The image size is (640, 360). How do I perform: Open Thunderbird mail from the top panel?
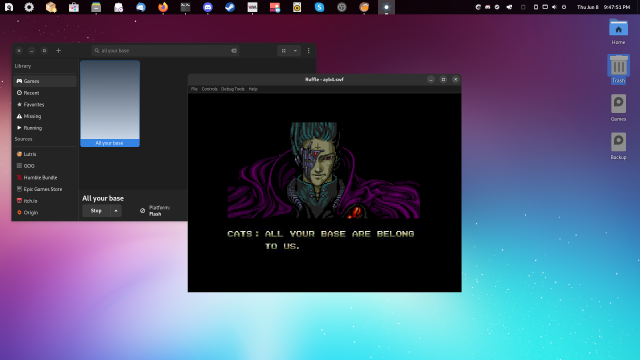tap(141, 7)
